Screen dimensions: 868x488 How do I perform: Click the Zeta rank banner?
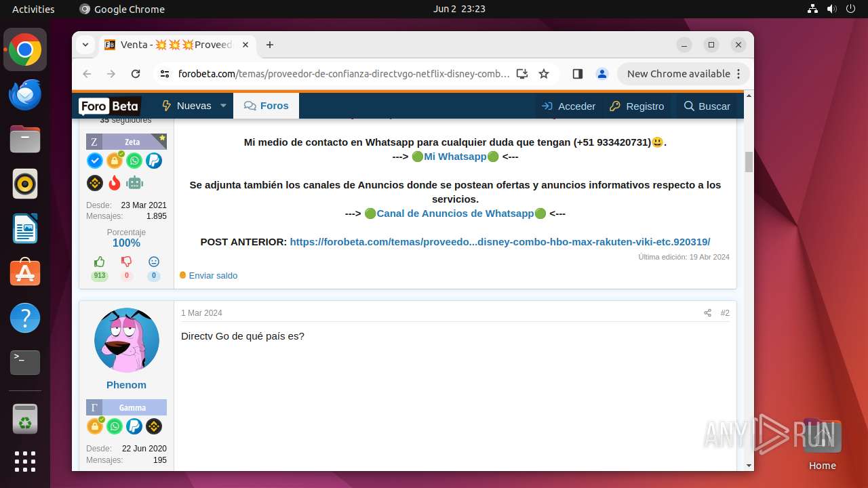point(126,142)
